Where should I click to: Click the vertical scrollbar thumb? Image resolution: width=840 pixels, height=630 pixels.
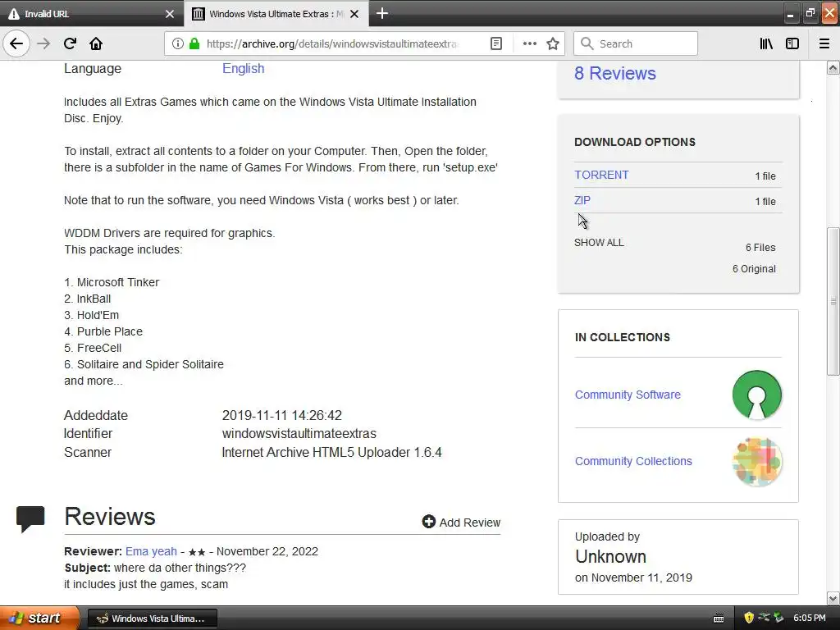833,301
